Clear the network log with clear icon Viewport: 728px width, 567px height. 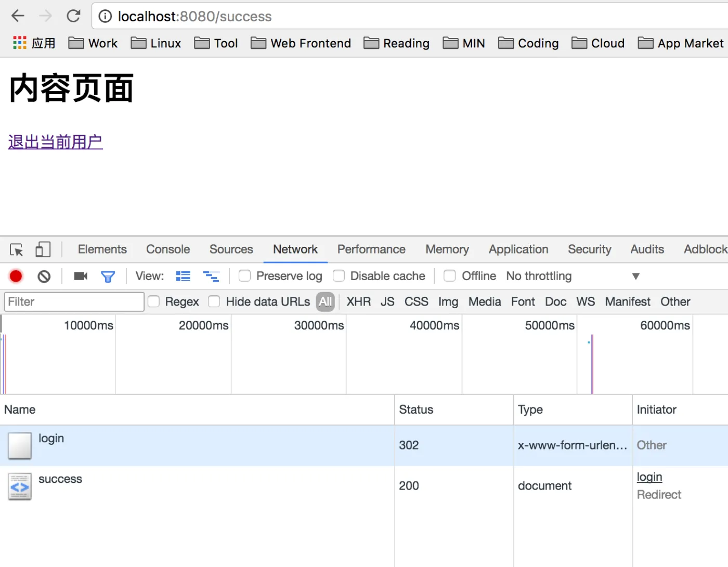(44, 276)
